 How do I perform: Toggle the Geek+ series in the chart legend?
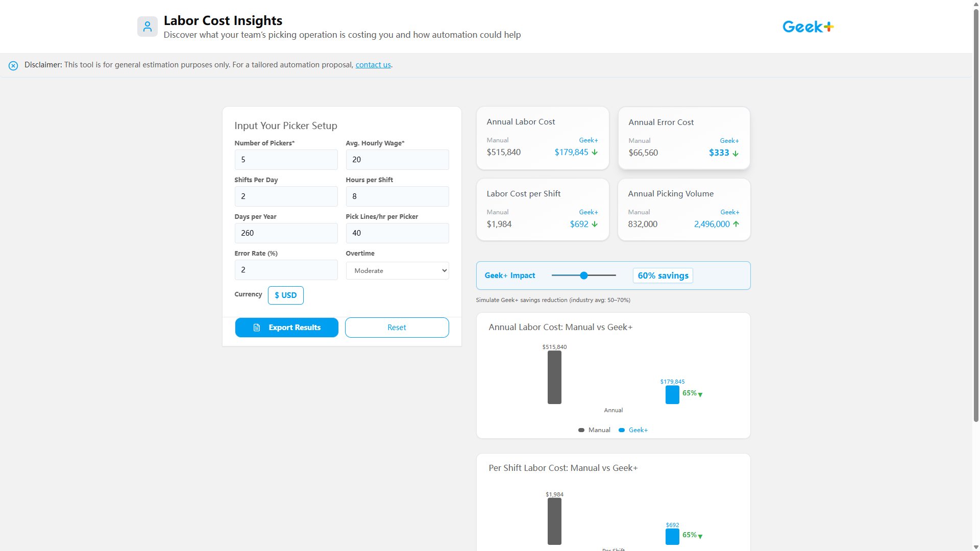tap(632, 430)
